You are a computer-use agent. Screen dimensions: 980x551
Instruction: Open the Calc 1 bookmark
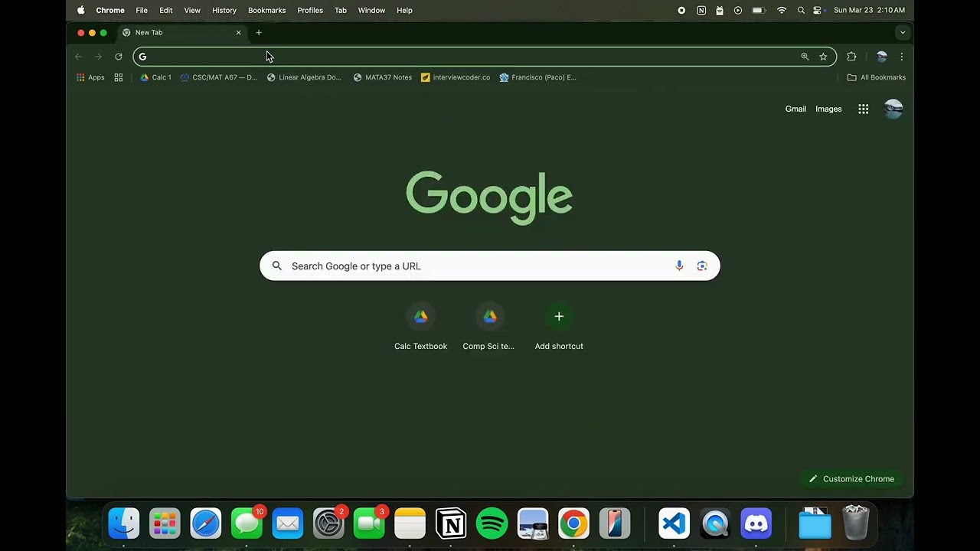155,77
